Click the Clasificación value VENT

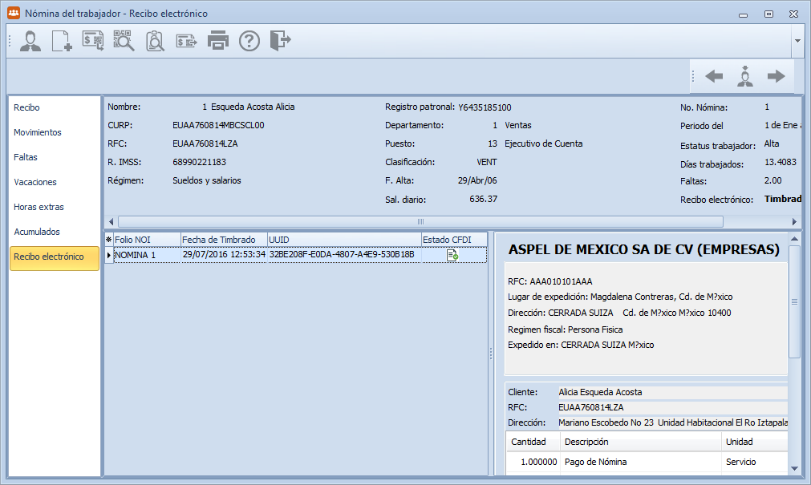(x=487, y=162)
